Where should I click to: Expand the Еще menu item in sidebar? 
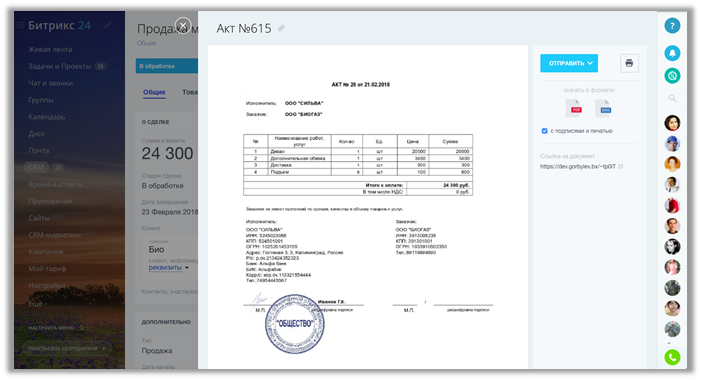[x=38, y=304]
